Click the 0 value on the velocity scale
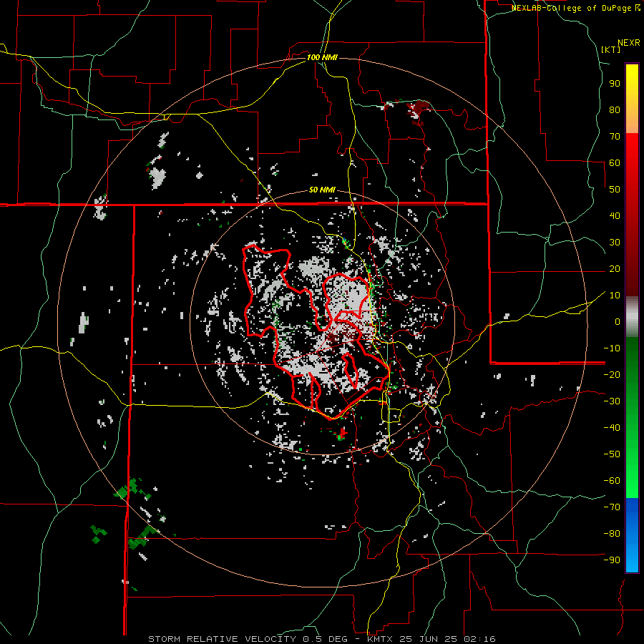The image size is (644, 644). point(618,321)
